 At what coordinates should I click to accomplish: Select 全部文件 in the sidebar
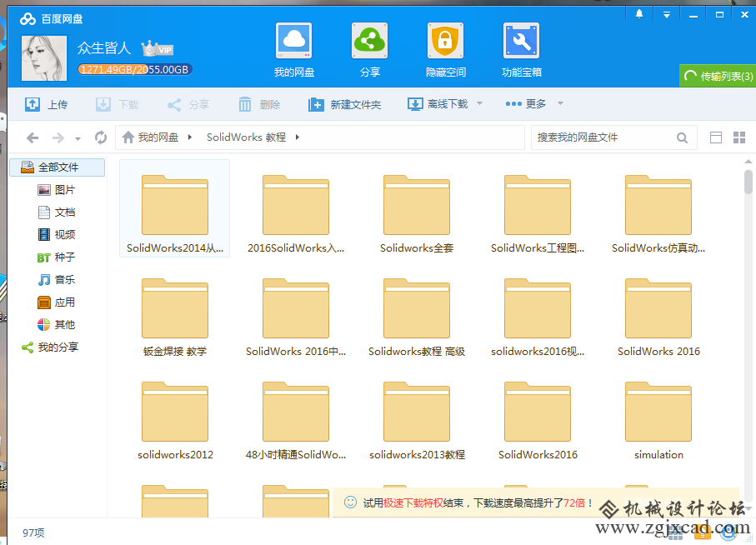58,167
